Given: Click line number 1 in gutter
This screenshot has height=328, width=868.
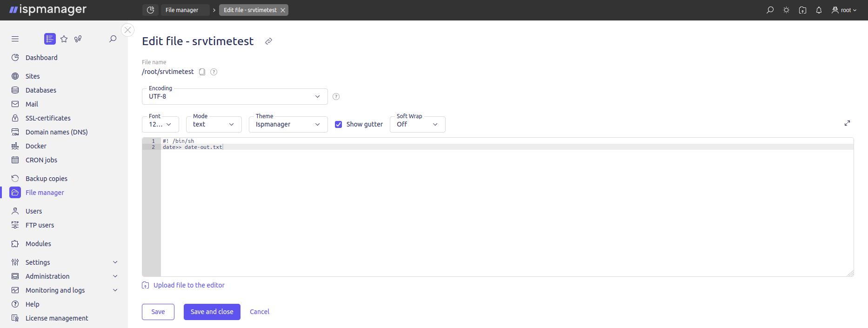Looking at the screenshot, I should click(x=153, y=141).
